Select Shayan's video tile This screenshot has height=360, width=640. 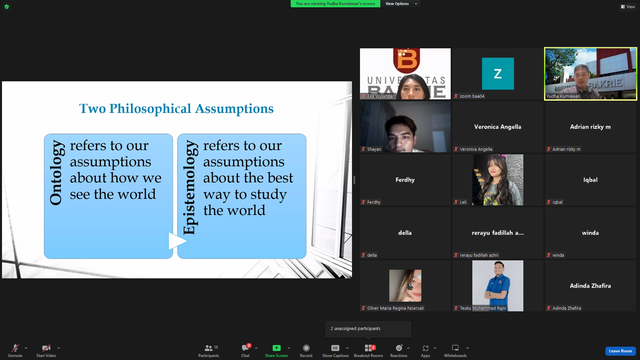click(405, 127)
